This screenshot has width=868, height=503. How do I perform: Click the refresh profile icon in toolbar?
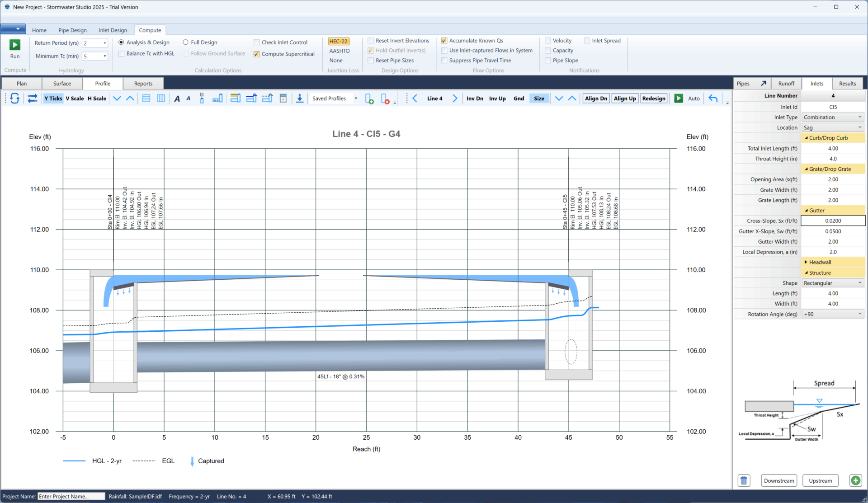click(x=14, y=99)
